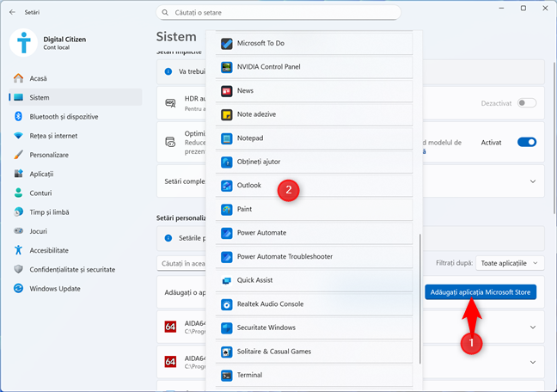The width and height of the screenshot is (557, 392).
Task: Click the Microsoft To Do app icon
Action: coord(227,43)
